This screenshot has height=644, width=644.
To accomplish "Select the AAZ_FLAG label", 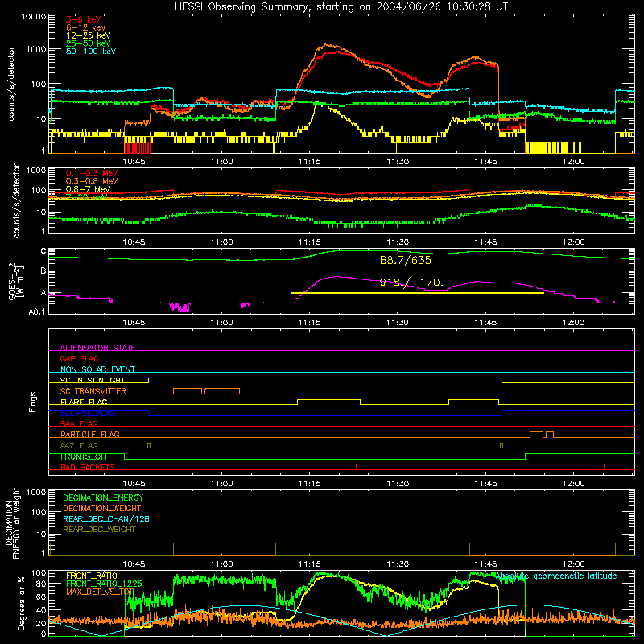I will point(79,445).
